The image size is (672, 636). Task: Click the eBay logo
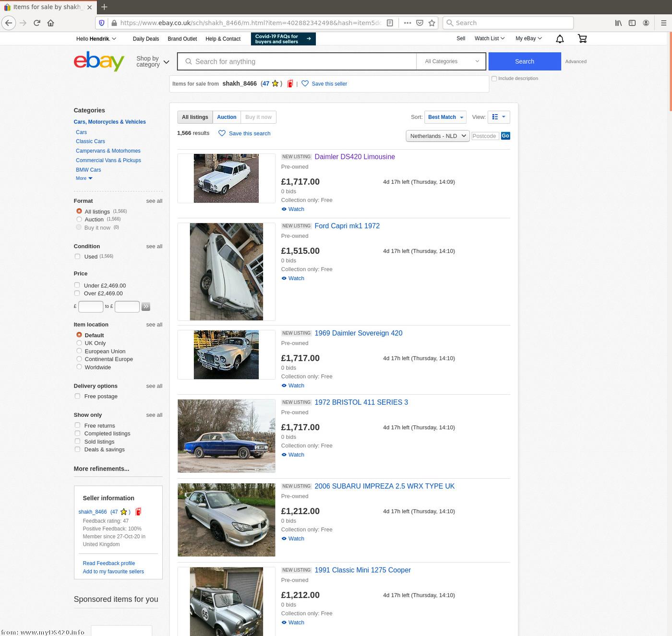point(99,61)
